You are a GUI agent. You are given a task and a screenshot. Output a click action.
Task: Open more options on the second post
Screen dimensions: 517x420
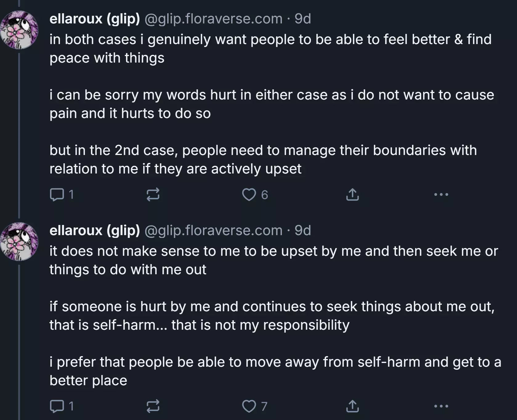point(441,406)
